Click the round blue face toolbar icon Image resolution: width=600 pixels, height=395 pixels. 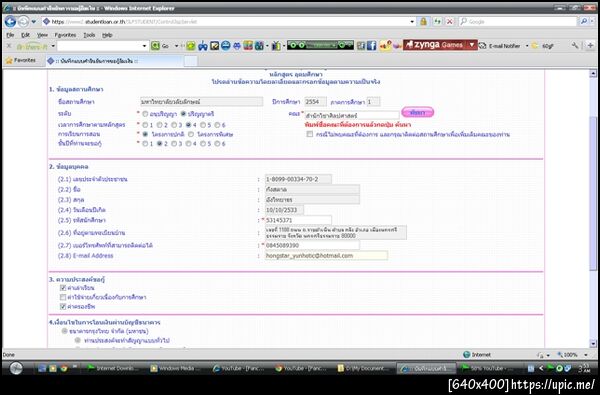(x=226, y=46)
